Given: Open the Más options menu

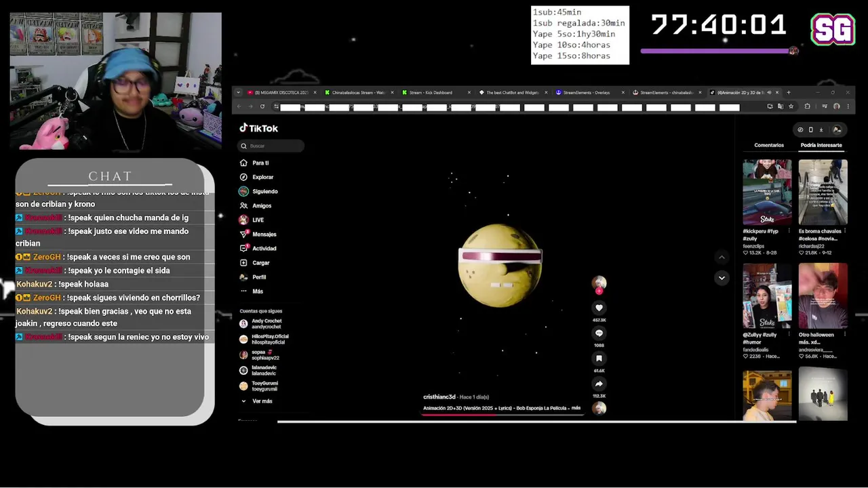Looking at the screenshot, I should point(251,291).
